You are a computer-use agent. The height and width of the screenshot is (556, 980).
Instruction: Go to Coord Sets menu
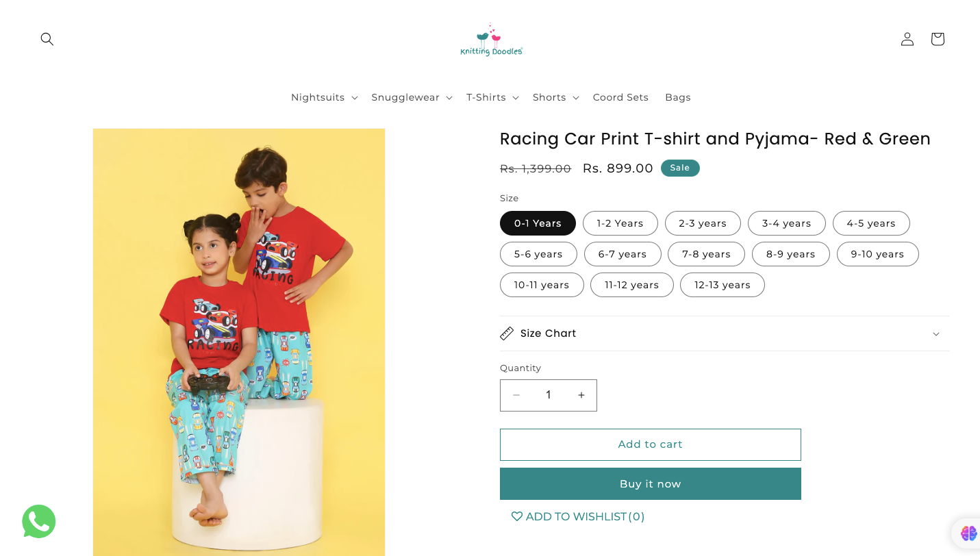(620, 97)
